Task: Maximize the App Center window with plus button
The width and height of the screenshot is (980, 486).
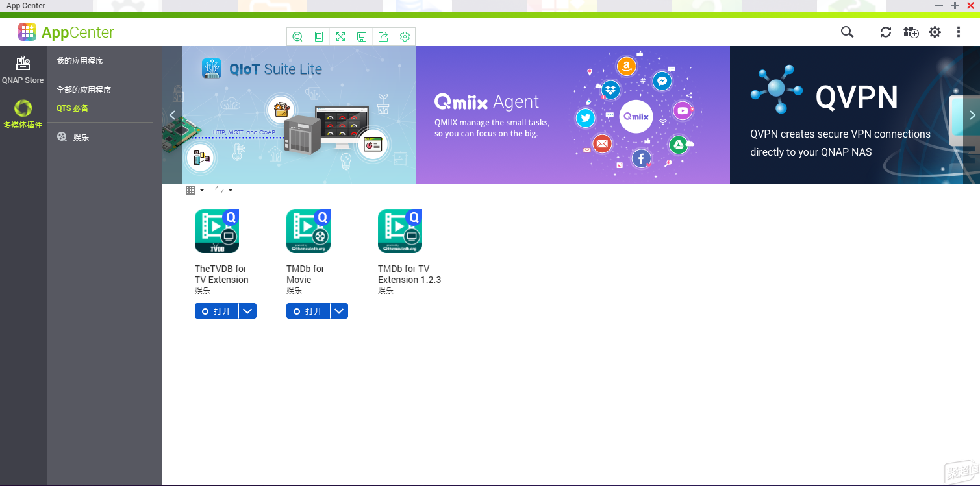Action: 955,5
